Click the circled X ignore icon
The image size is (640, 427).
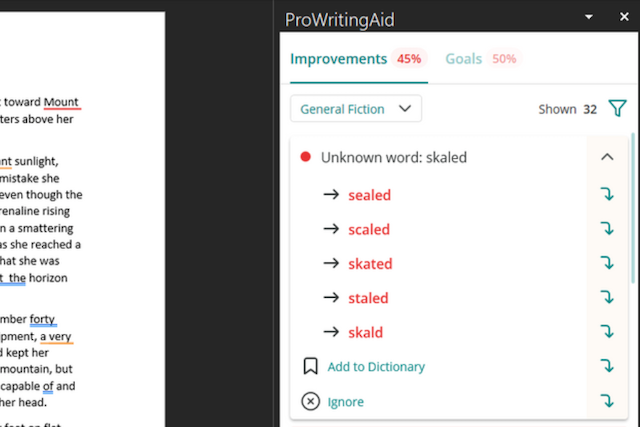[311, 401]
